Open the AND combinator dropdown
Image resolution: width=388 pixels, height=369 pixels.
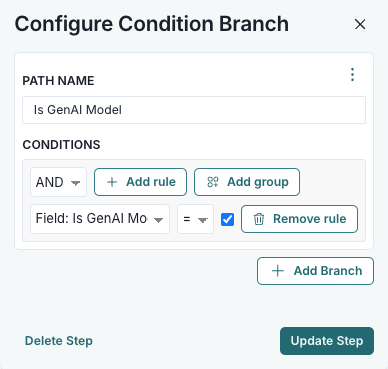[58, 182]
